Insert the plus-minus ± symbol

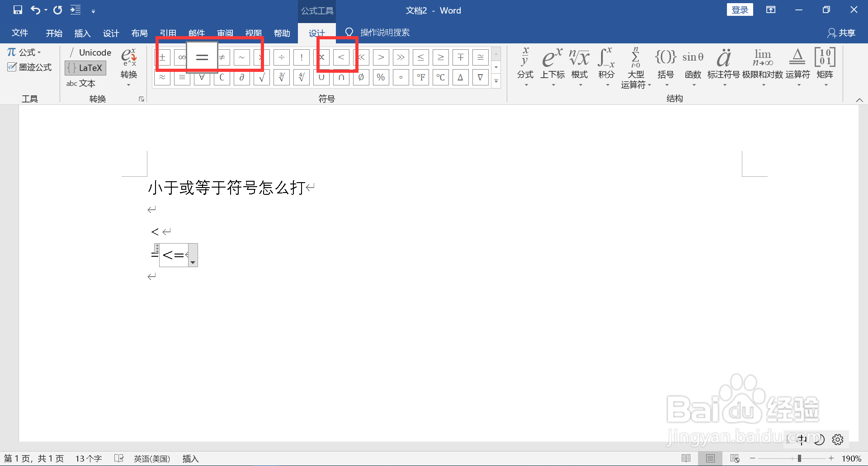tap(162, 57)
